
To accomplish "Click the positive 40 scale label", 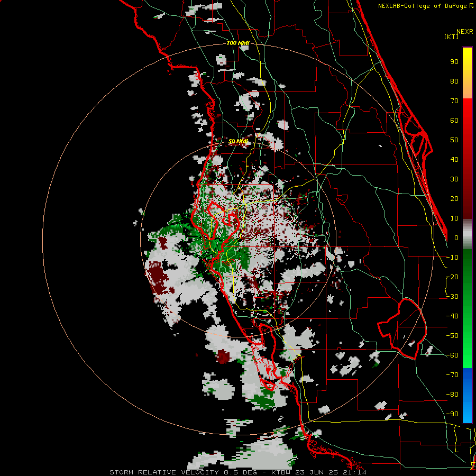I will pos(454,160).
